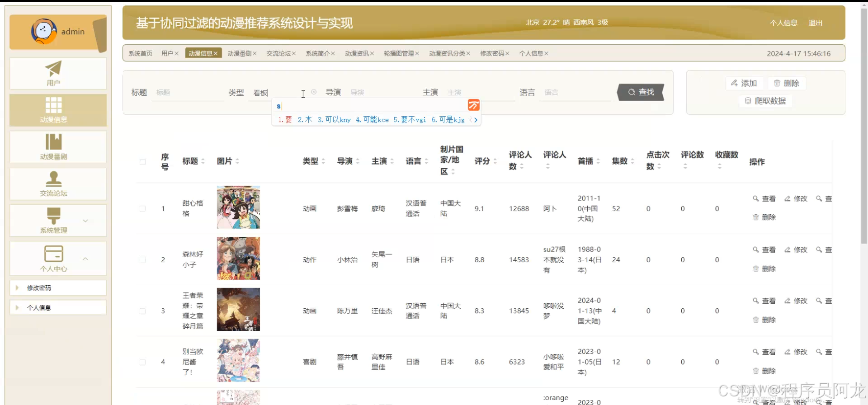
Task: Select IME candidate 1 要
Action: tap(285, 120)
